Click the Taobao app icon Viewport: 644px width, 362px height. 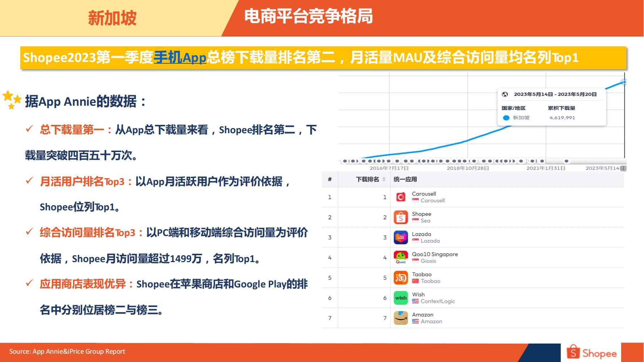pyautogui.click(x=401, y=278)
